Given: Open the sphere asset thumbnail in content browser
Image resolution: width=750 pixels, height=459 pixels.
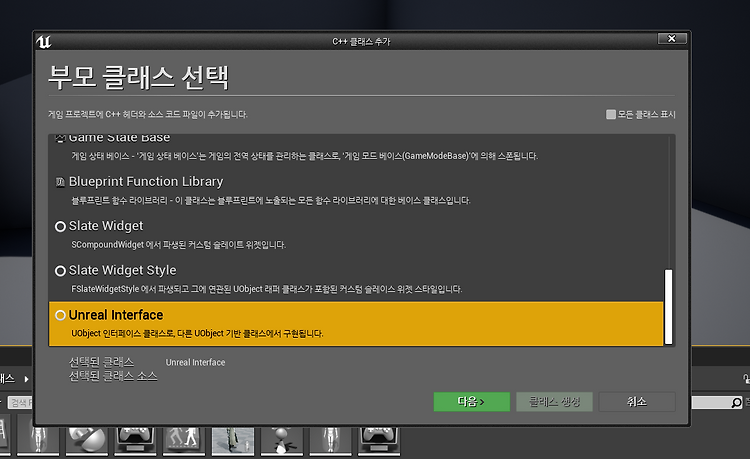Looking at the screenshot, I should coord(87,440).
